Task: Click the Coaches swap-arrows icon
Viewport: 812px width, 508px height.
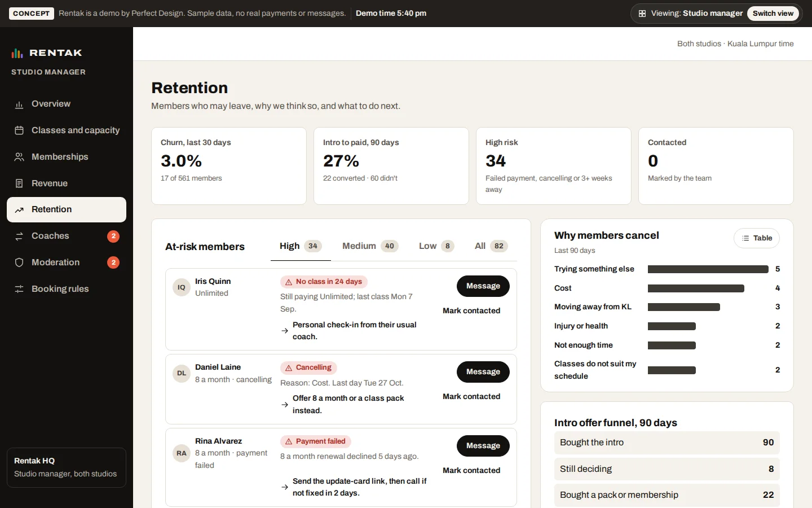Action: point(19,237)
